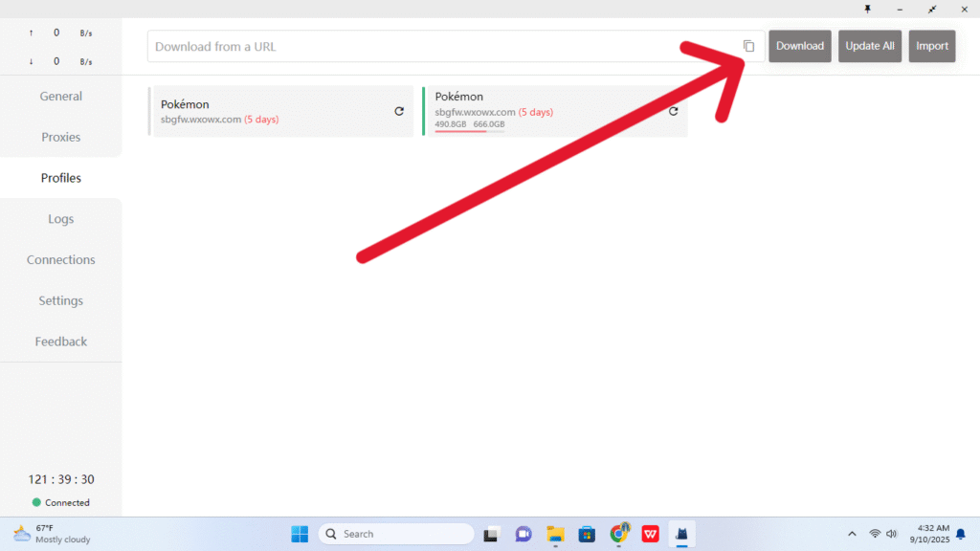Expand the system tray hidden icons chevron
This screenshot has width=980, height=551.
coord(852,534)
